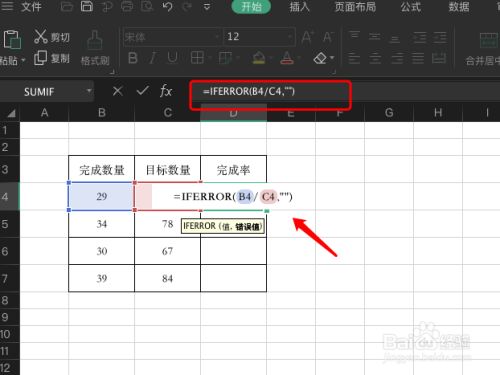Click the 粘贴 paste clipboard icon
Viewport: 500px width, 375px height.
coord(12,40)
